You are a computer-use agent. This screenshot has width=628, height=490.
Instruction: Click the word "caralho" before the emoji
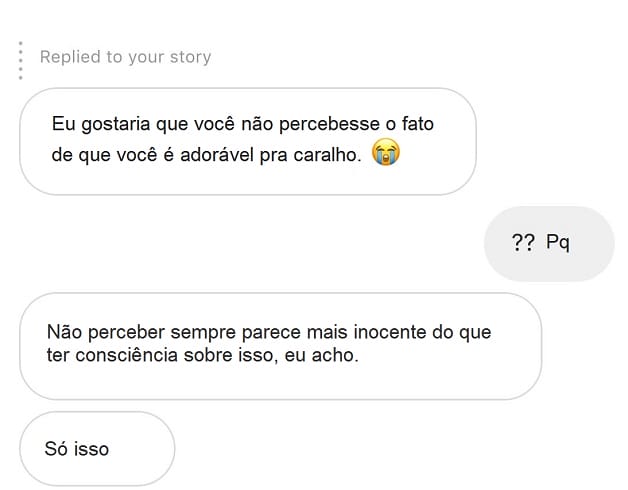click(329, 156)
